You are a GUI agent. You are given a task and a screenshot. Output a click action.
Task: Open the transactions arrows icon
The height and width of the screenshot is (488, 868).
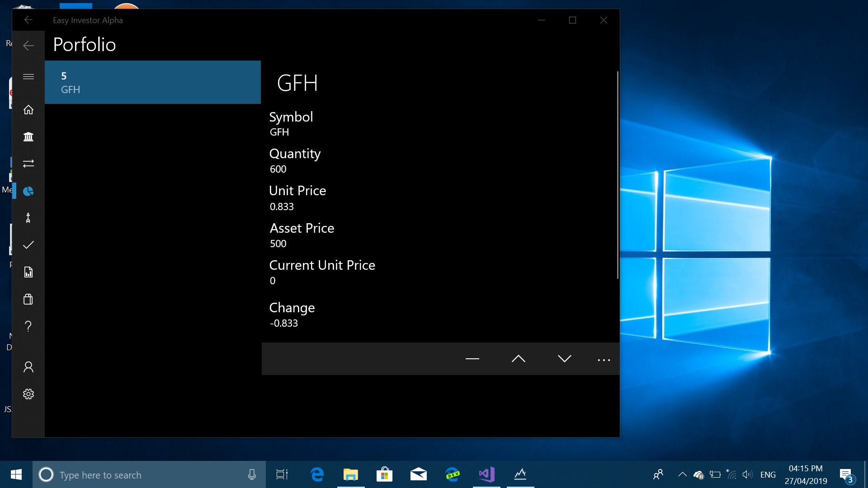(x=28, y=164)
